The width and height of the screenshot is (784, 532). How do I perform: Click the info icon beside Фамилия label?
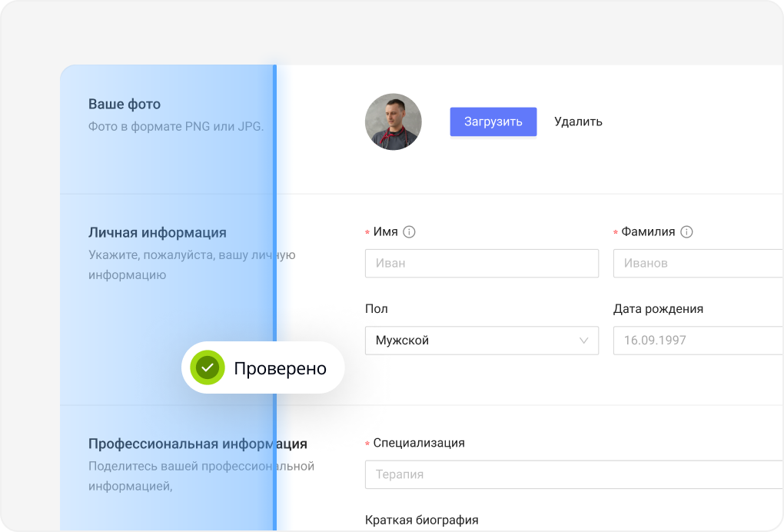[x=687, y=231]
